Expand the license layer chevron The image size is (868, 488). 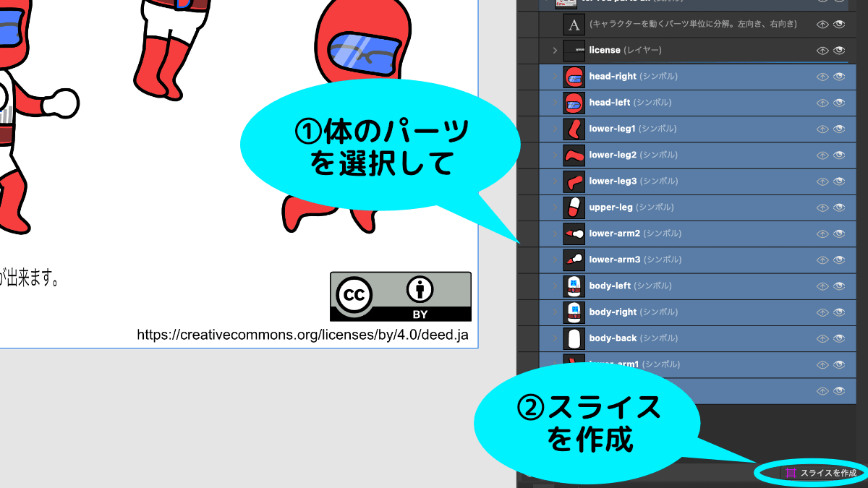click(555, 51)
